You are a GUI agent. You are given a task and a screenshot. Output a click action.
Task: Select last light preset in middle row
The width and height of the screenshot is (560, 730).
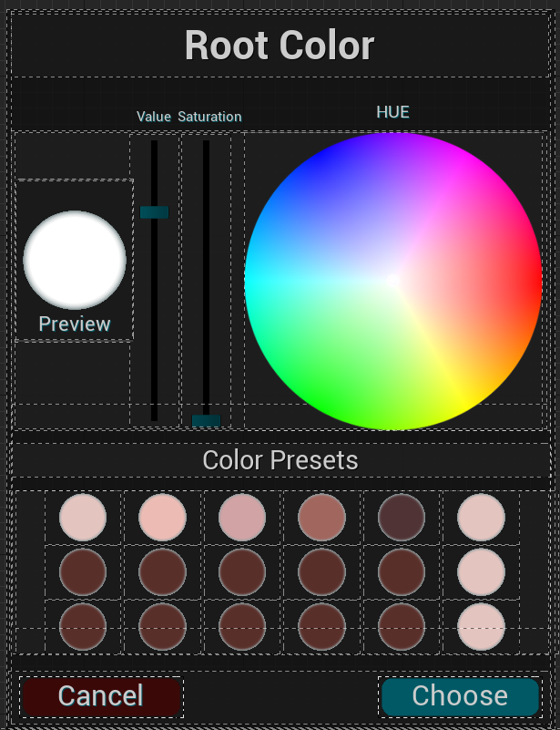(481, 572)
